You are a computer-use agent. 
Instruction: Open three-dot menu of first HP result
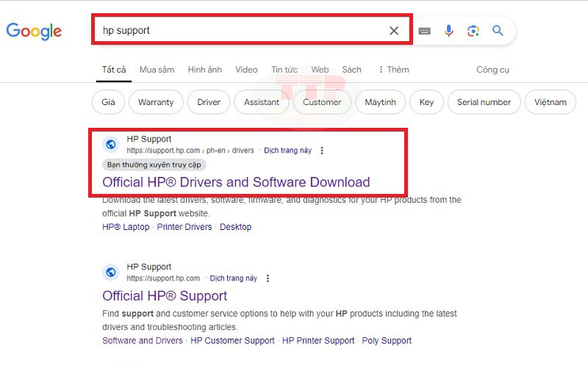[x=322, y=151]
